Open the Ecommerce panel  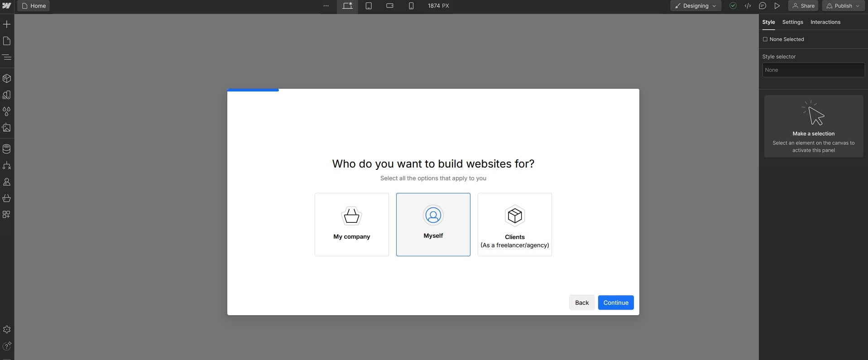[x=7, y=198]
